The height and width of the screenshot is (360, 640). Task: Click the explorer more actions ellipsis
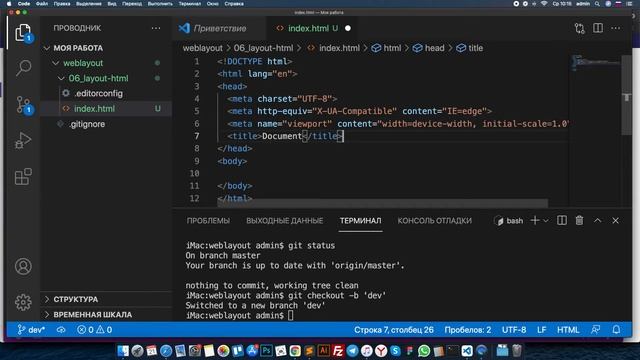pos(156,28)
